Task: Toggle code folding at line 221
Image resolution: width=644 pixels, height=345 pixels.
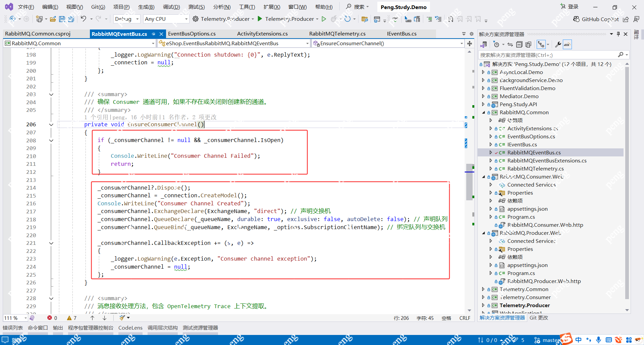Action: coord(51,243)
